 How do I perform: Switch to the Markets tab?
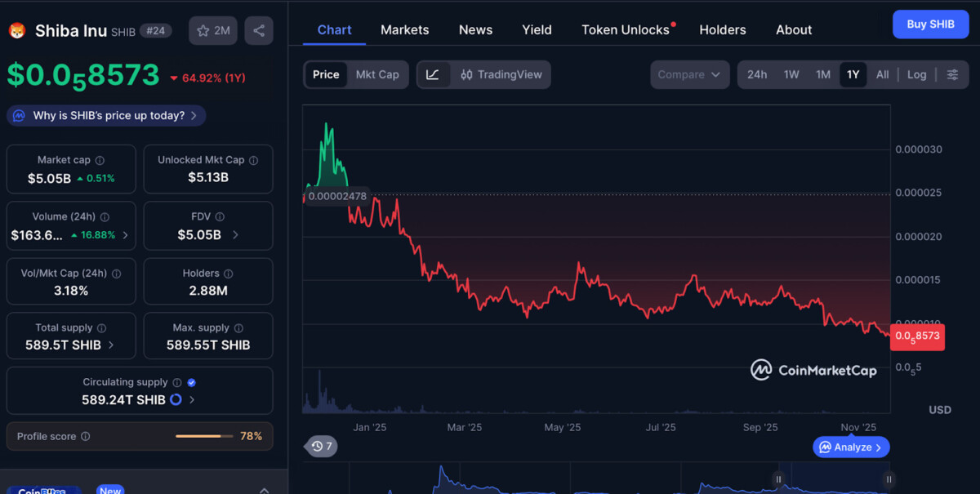pyautogui.click(x=404, y=29)
